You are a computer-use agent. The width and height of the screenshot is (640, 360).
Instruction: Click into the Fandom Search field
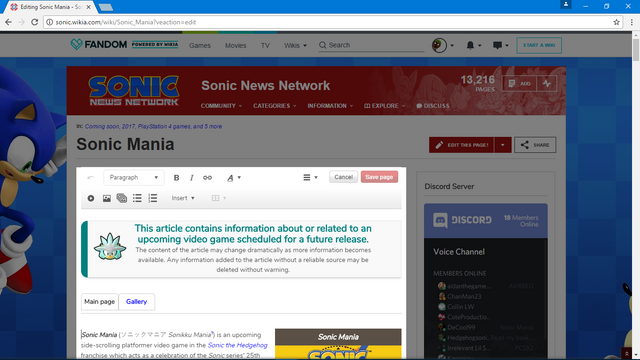[371, 45]
